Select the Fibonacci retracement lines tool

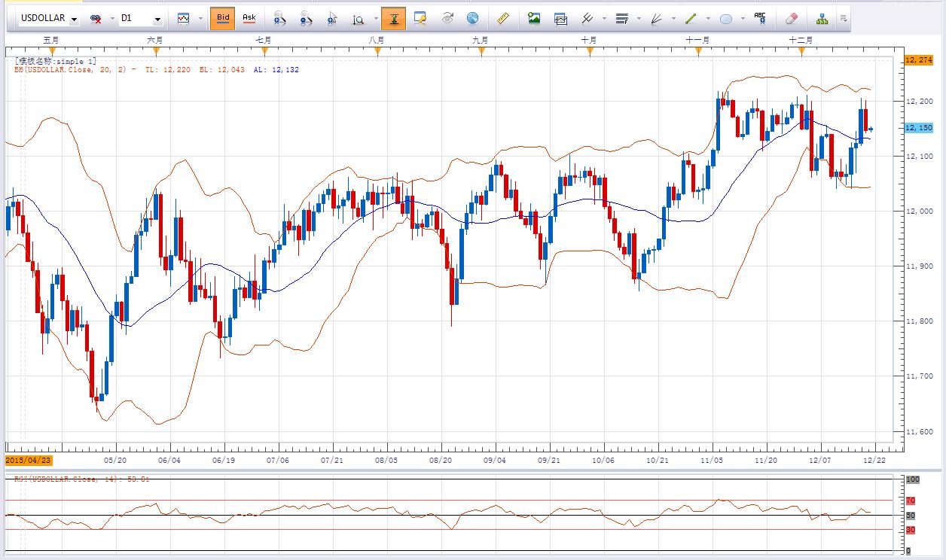point(622,18)
